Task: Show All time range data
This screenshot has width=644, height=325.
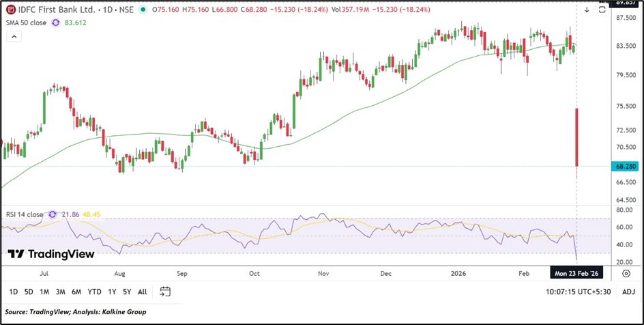Action: [142, 292]
